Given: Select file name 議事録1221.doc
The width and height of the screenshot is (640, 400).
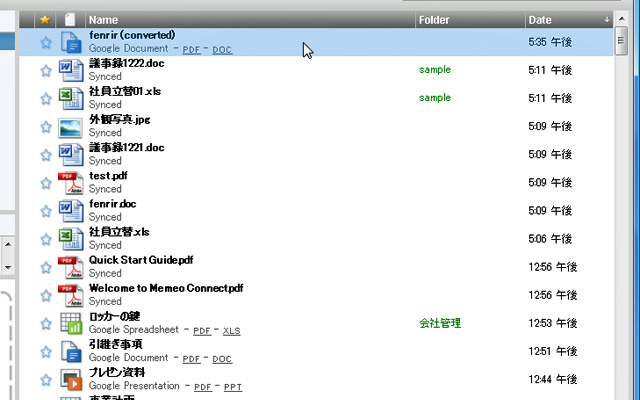Looking at the screenshot, I should 127,148.
